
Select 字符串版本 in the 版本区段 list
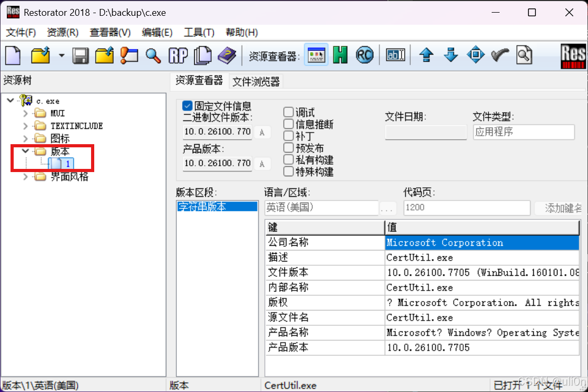(x=217, y=206)
